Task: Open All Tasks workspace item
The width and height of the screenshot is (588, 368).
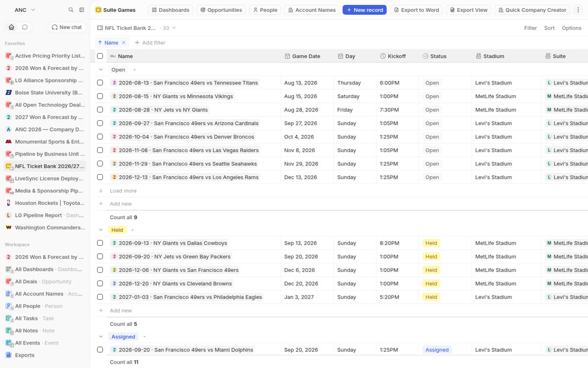Action: pos(45,318)
